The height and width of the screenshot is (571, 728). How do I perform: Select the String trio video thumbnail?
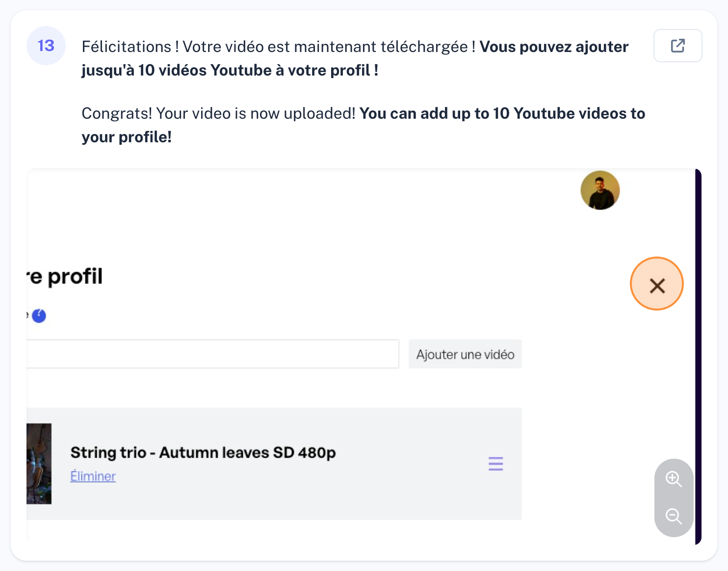click(x=39, y=464)
